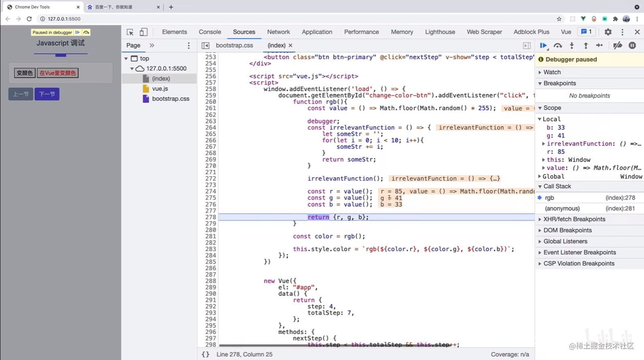Step into next function call
Viewport: 644px width, 360px height.
pos(572,45)
